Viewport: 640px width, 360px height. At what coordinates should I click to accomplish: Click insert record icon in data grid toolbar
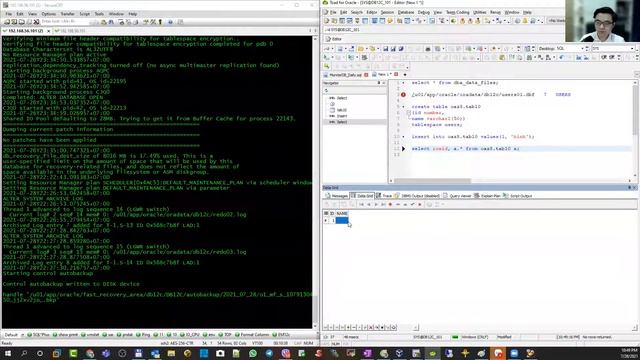[x=390, y=204]
